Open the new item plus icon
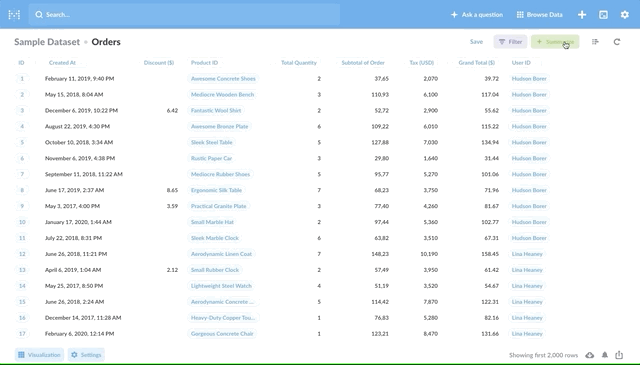Screen dimensions: 640x365 [x=582, y=15]
